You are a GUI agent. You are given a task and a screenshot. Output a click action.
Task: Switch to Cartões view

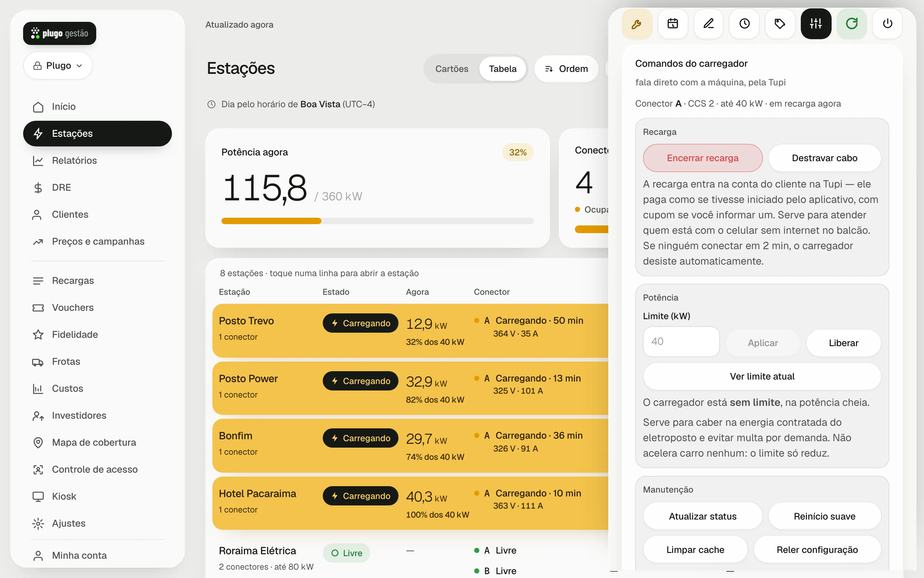point(452,69)
